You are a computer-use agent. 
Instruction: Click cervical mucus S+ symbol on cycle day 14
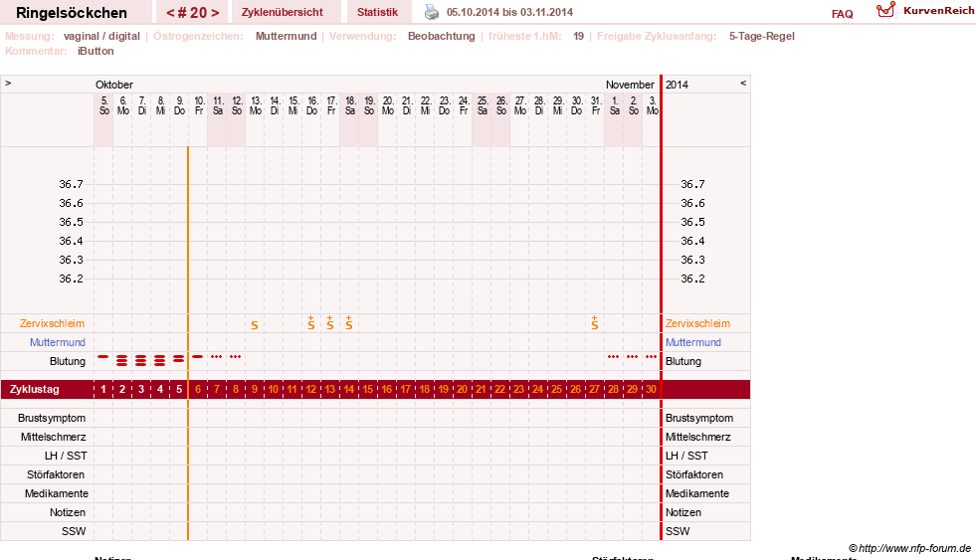(x=349, y=322)
